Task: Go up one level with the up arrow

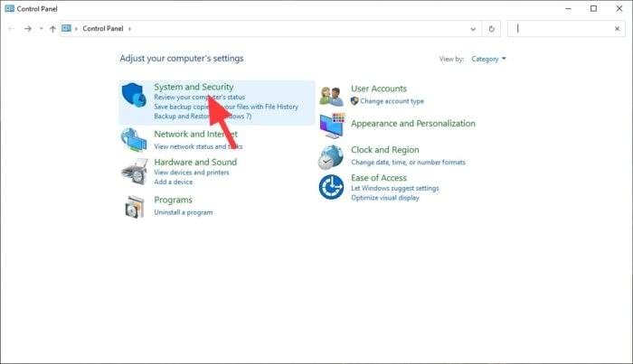Action: [52, 29]
